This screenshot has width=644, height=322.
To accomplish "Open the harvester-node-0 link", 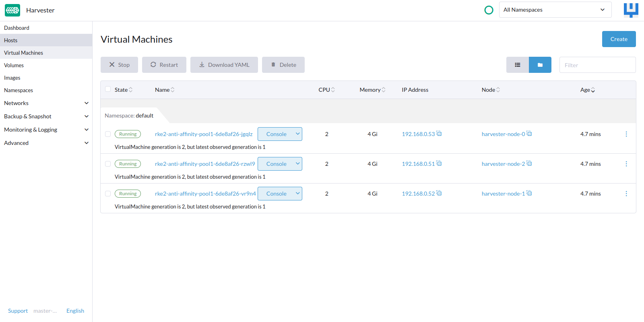I will coord(503,134).
